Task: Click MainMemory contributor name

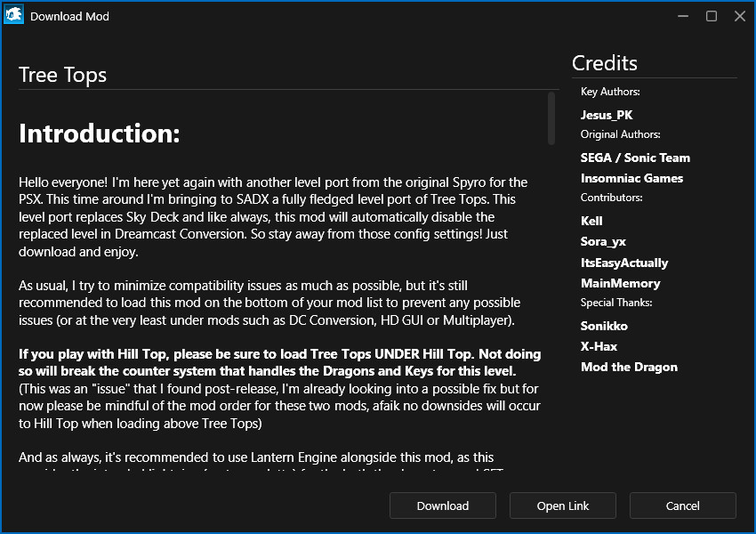Action: (x=620, y=283)
